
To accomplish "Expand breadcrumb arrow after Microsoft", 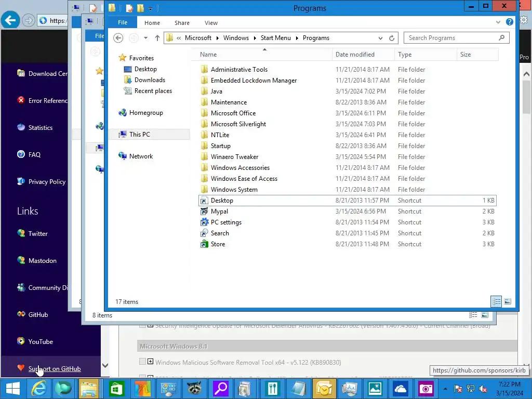I will pyautogui.click(x=217, y=38).
